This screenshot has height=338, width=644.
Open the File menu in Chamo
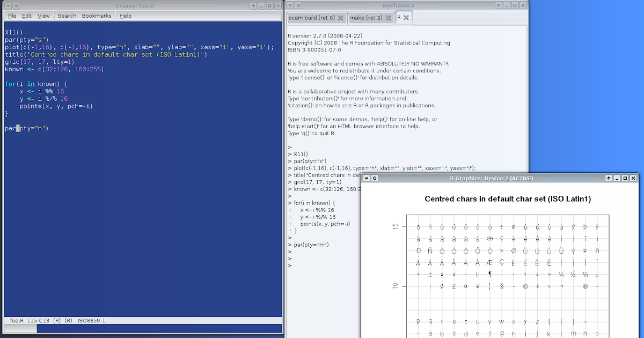pyautogui.click(x=12, y=16)
